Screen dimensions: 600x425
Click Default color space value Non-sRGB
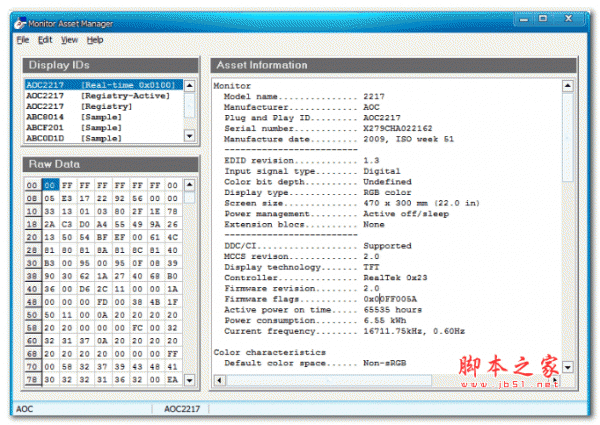pos(385,363)
